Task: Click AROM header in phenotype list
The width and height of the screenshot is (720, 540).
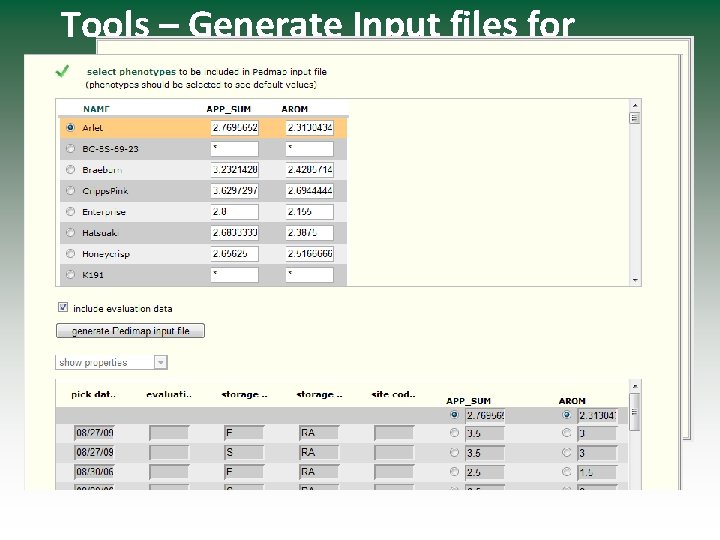Action: pos(294,109)
